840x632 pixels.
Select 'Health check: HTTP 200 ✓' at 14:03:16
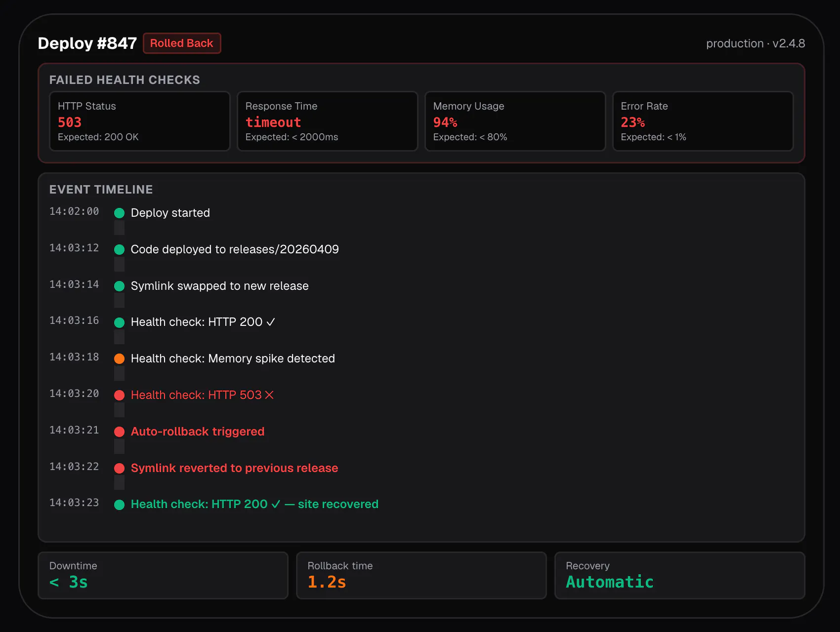[x=203, y=322]
